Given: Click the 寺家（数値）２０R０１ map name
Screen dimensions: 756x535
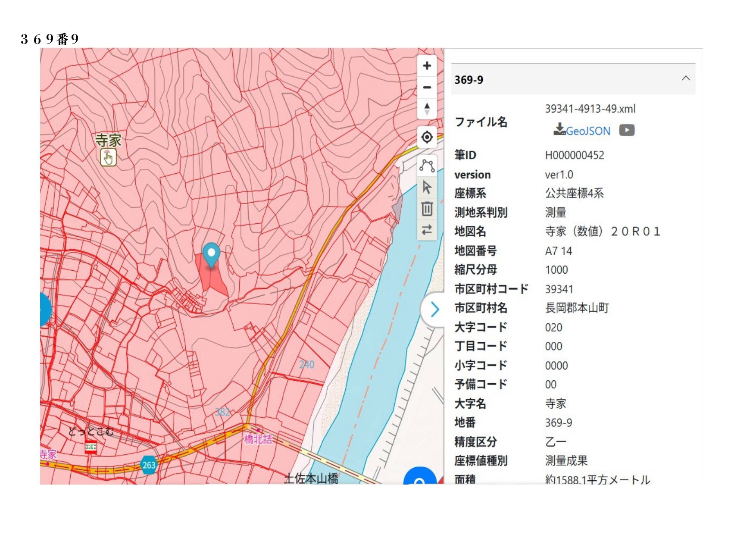Looking at the screenshot, I should (x=603, y=232).
